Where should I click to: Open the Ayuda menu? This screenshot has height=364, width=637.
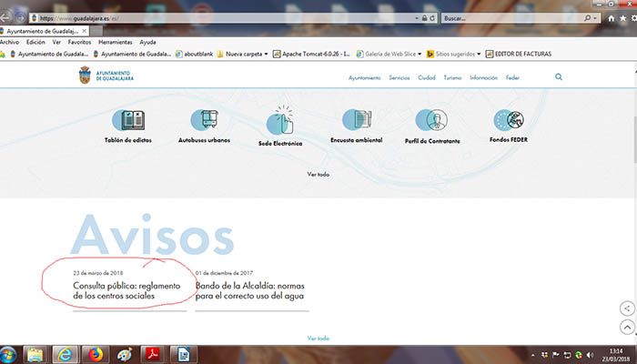(x=147, y=42)
